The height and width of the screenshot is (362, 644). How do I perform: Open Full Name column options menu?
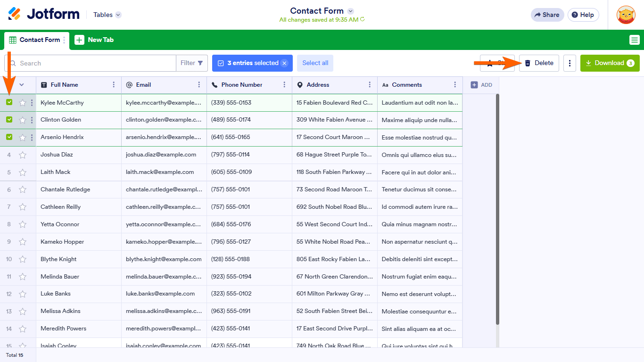pos(114,85)
